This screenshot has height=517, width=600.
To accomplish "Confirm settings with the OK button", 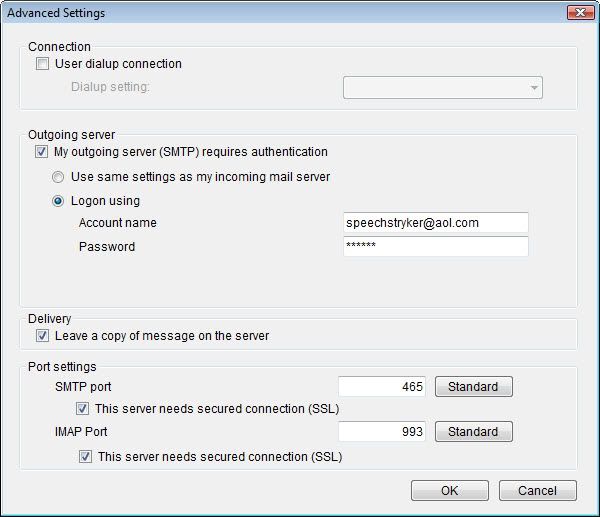I will click(450, 491).
